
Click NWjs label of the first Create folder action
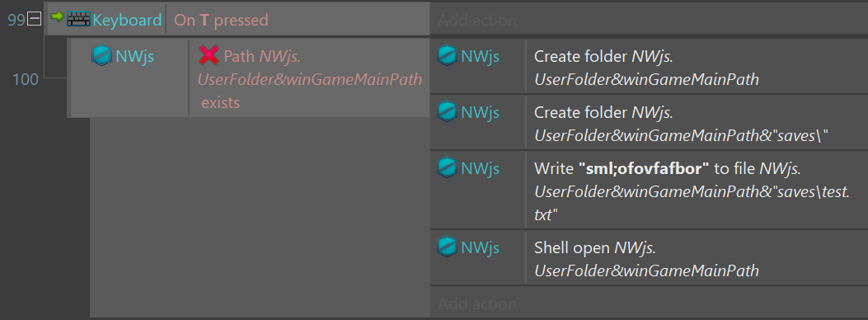[x=480, y=56]
